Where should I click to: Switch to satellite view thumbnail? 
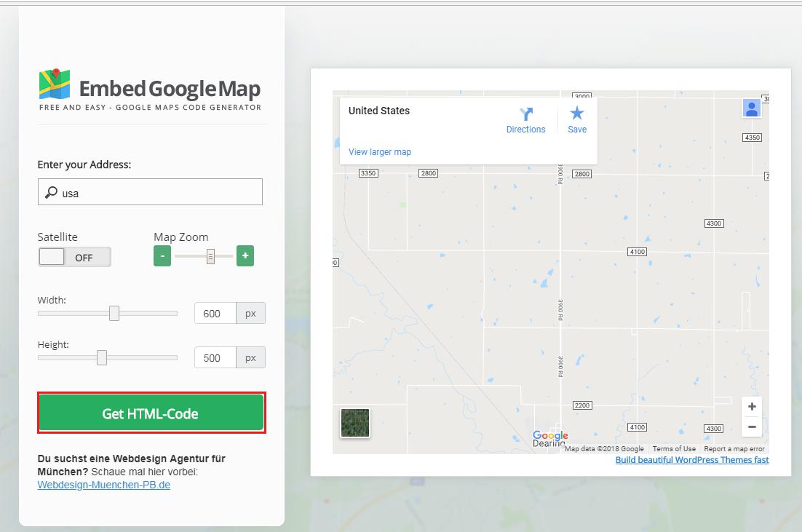355,423
